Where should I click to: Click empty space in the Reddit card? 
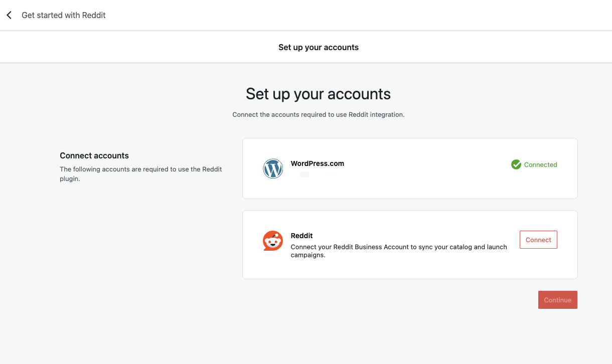coord(401,268)
